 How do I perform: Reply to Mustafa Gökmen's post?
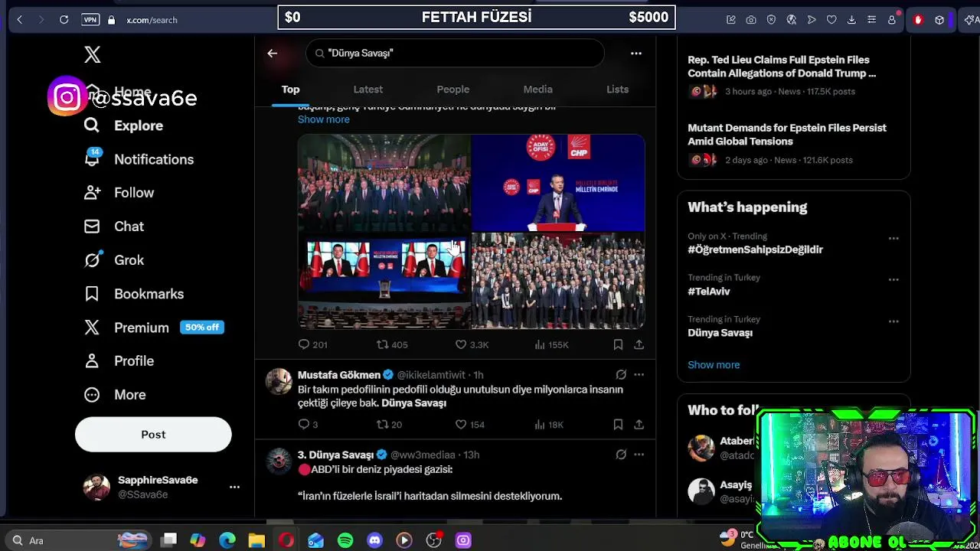click(308, 425)
